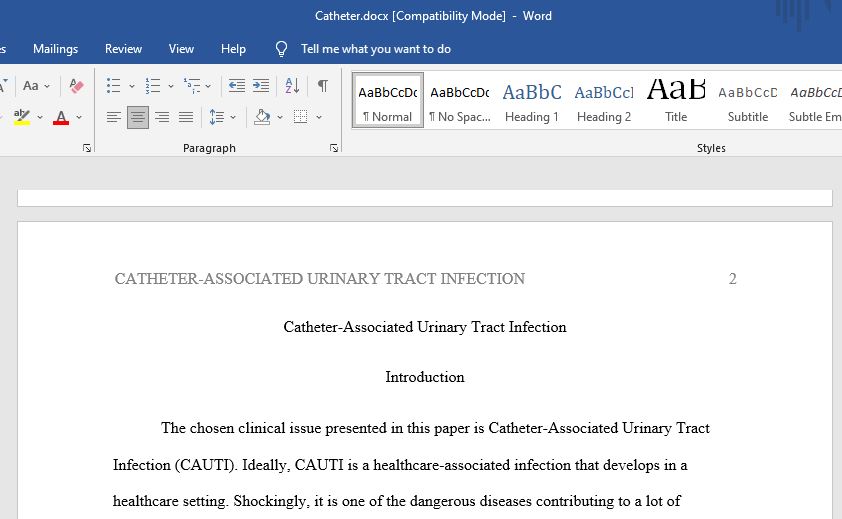Open Multilevel List dropdown arrow
The image size is (842, 519).
pos(208,86)
